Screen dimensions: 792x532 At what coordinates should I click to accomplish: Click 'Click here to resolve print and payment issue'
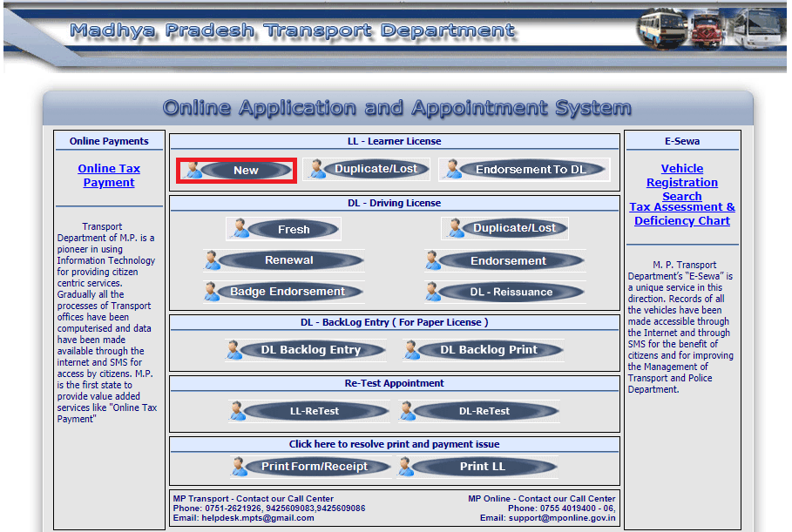click(394, 444)
